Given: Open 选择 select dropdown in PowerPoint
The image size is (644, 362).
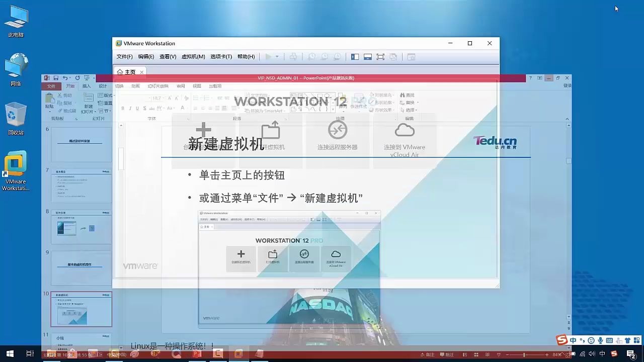Looking at the screenshot, I should tap(409, 110).
